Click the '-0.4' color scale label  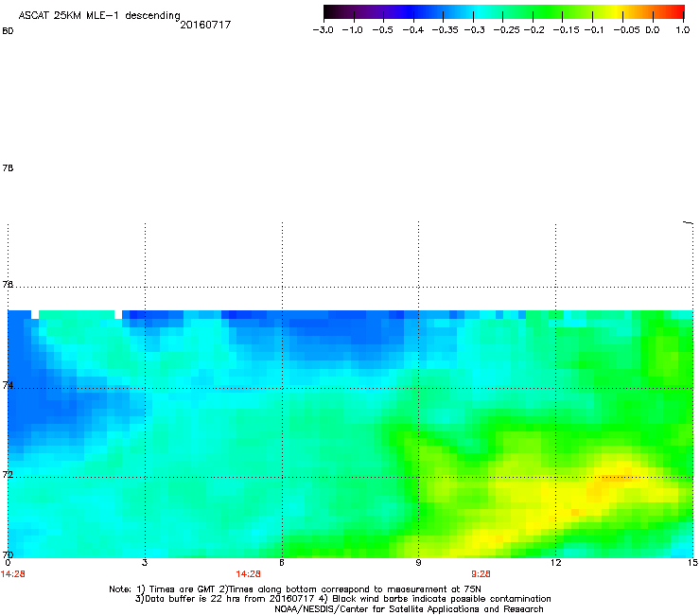[413, 30]
